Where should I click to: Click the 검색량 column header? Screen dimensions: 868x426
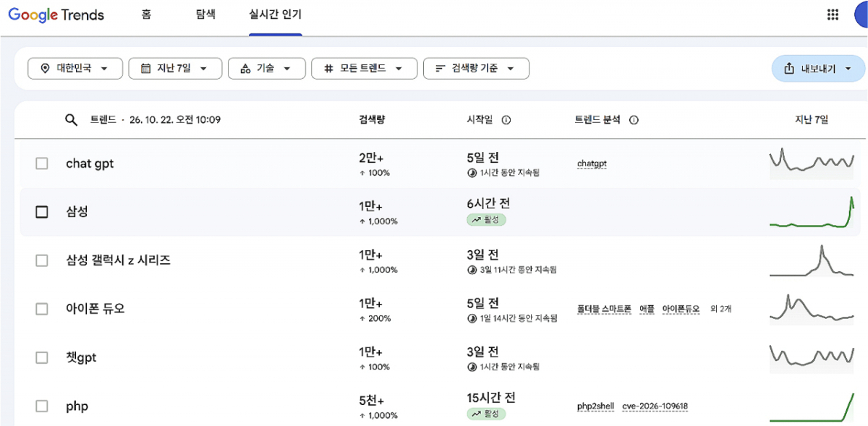click(x=372, y=120)
